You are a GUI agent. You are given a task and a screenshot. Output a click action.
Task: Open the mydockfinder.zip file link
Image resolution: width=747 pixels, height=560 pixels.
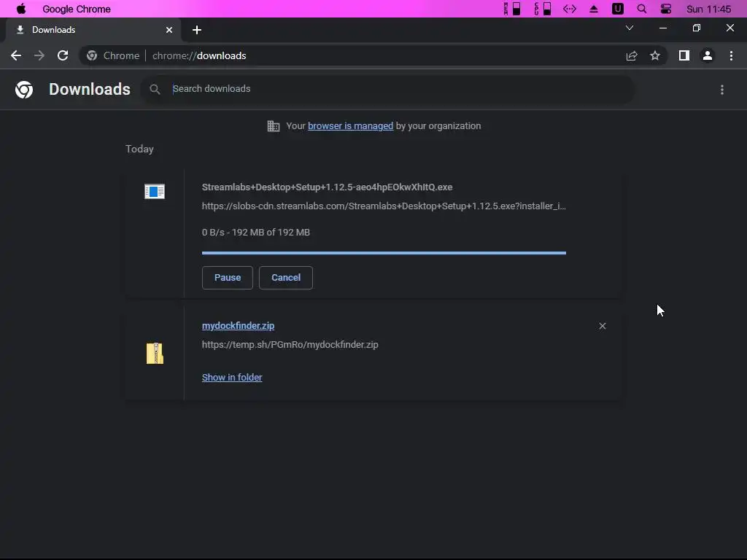(x=239, y=326)
